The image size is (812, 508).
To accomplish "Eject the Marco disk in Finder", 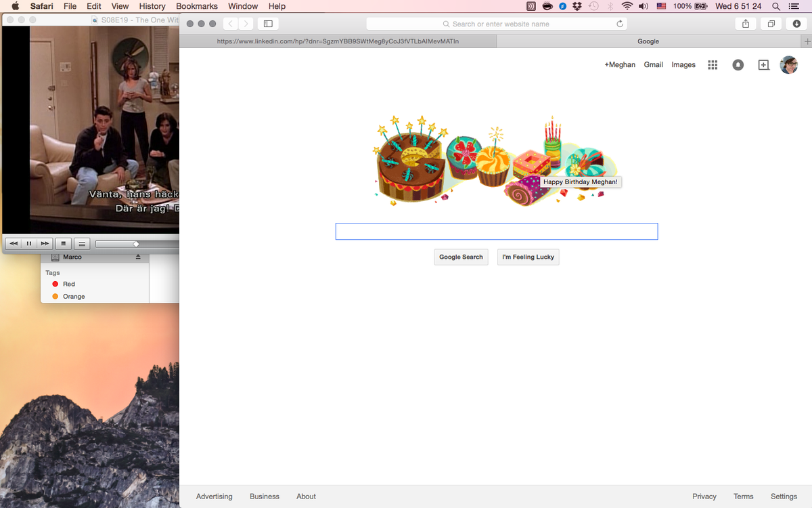I will (138, 257).
